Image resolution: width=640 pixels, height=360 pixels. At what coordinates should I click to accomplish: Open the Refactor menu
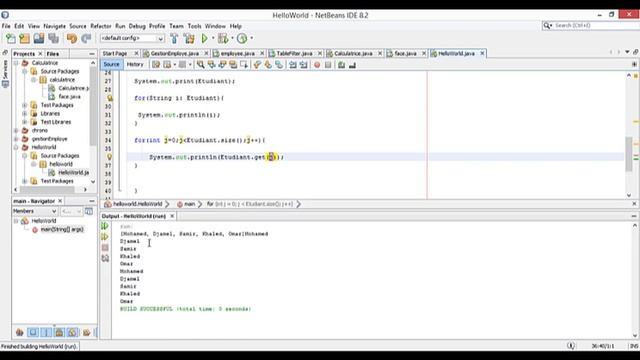101,26
